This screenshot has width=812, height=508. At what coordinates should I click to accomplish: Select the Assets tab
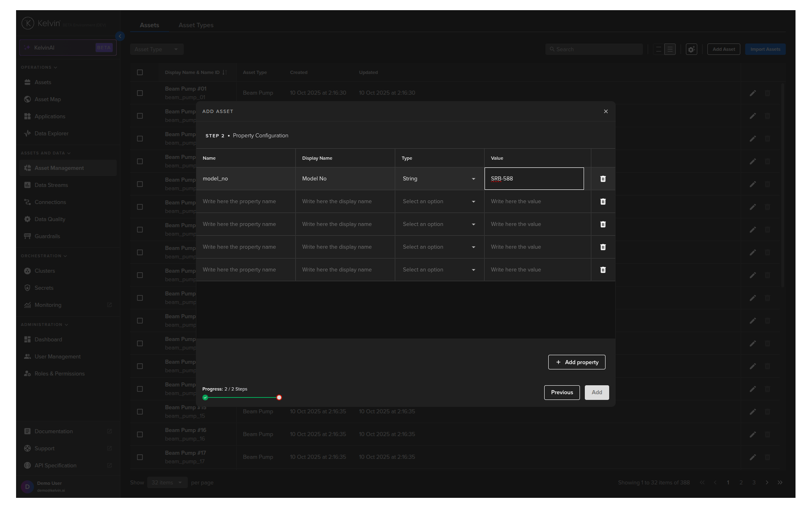[x=149, y=25]
